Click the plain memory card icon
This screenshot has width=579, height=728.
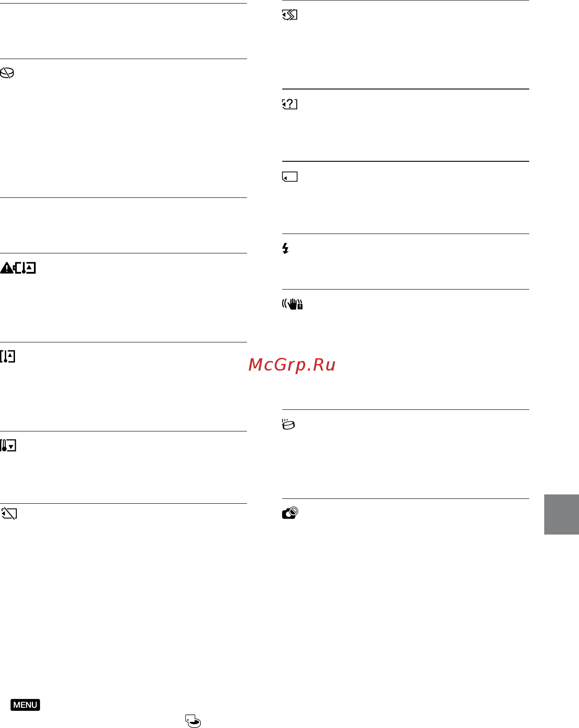pyautogui.click(x=290, y=177)
